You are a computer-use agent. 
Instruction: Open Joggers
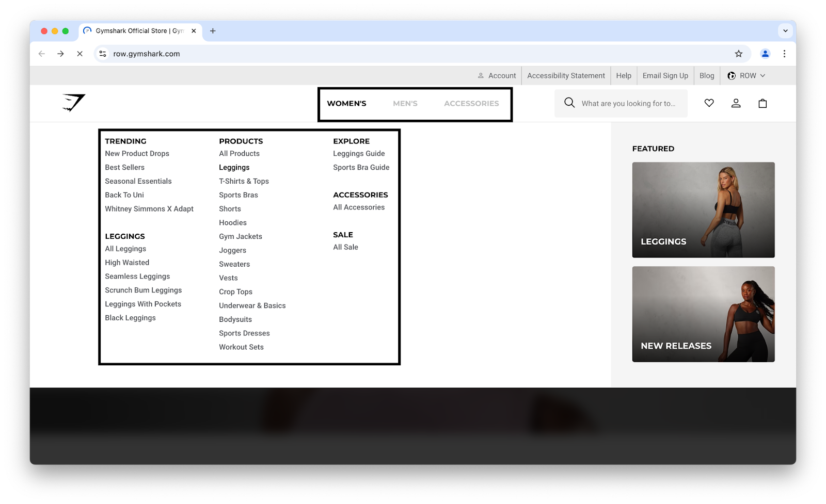click(x=232, y=251)
